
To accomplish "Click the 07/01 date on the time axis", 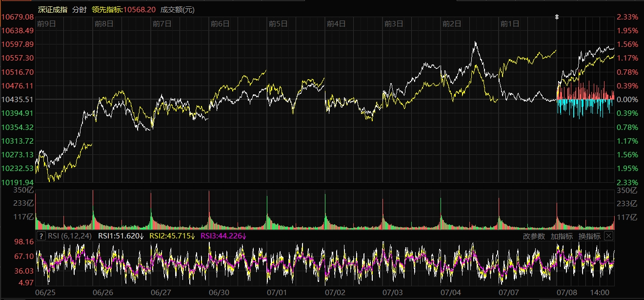I will 277,292.
